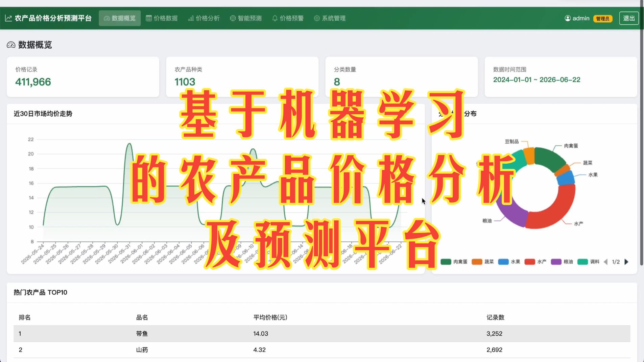
Task: Toggle the 水产 legend item
Action: click(535, 262)
